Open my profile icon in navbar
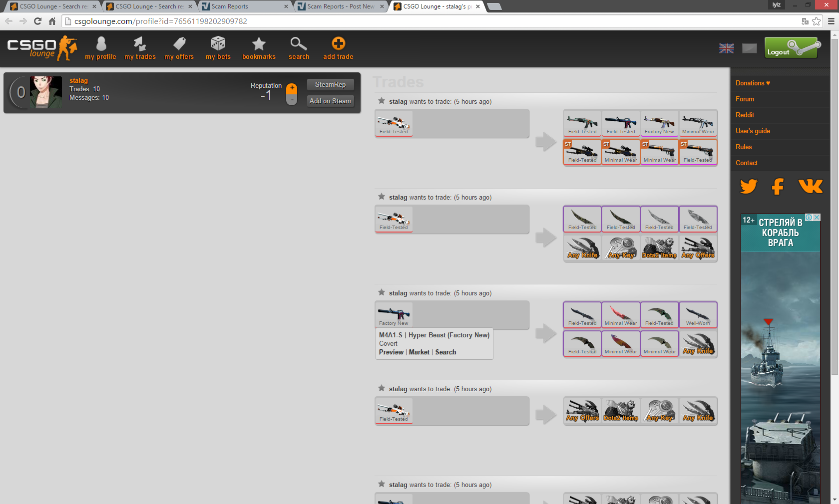Image resolution: width=839 pixels, height=504 pixels. (x=101, y=44)
